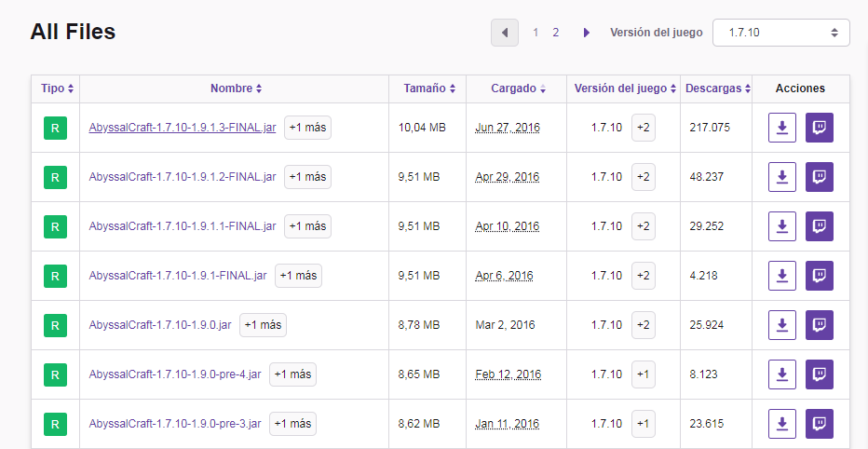Click release badge R for 1.9.1.2-FINAL row
Viewport: 868px width, 449px height.
(55, 177)
